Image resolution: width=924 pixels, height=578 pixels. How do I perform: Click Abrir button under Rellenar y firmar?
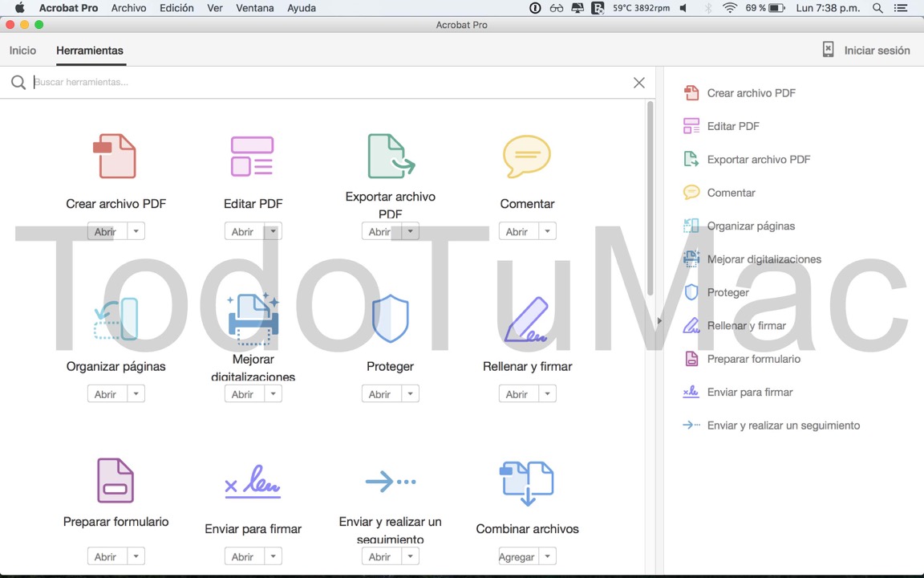click(519, 393)
